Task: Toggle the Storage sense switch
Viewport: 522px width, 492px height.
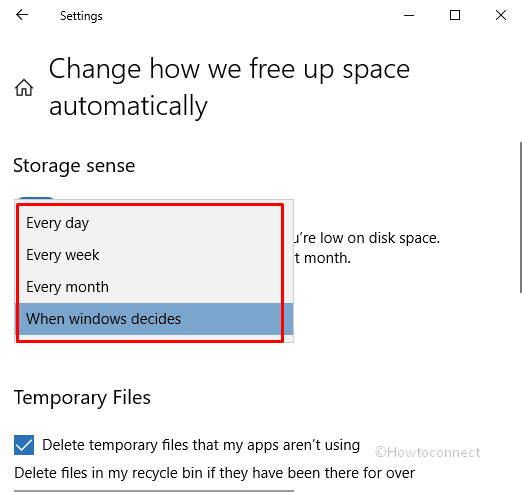Action: pos(36,199)
